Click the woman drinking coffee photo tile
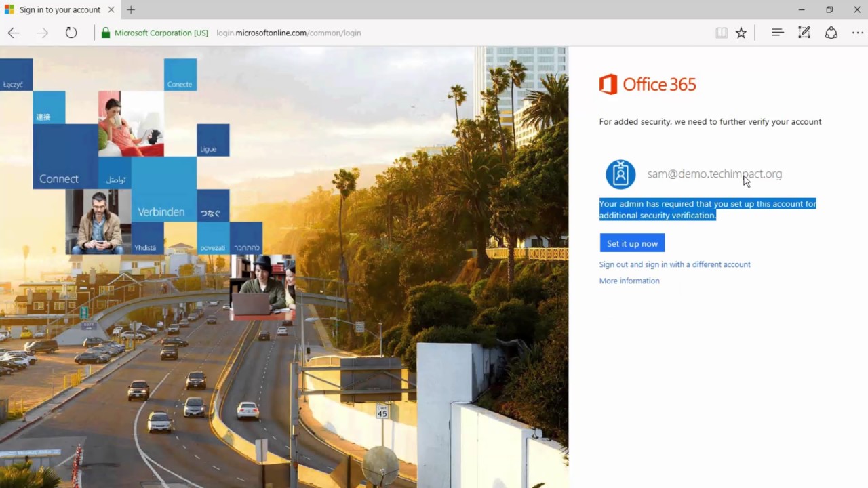The width and height of the screenshot is (868, 488). (x=131, y=124)
